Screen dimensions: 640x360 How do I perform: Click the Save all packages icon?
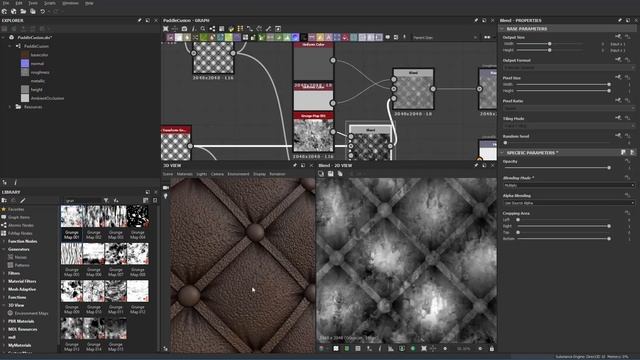(x=33, y=11)
